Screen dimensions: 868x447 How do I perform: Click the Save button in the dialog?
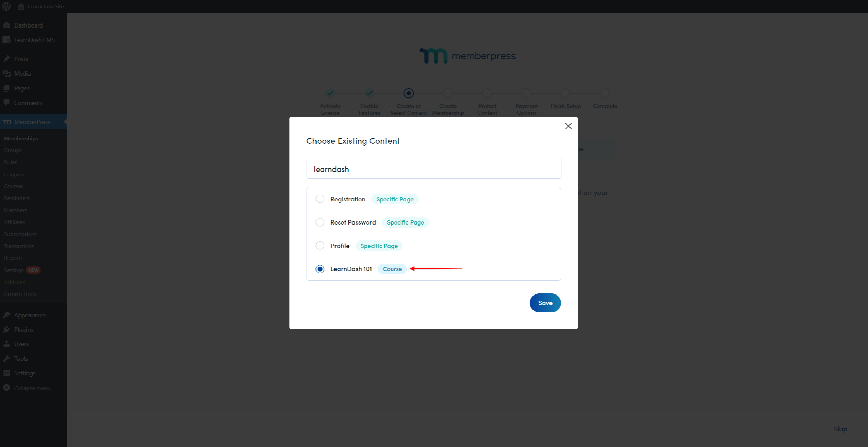coord(545,303)
